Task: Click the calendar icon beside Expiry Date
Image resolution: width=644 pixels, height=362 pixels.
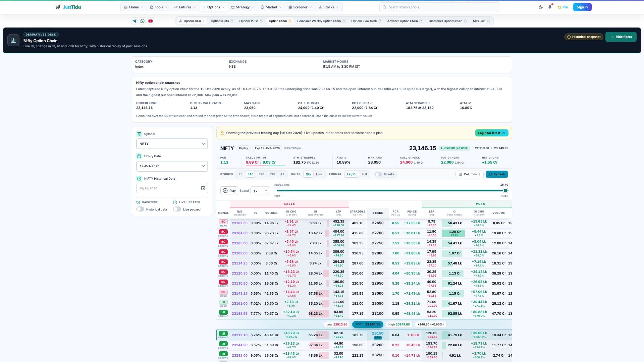Action: point(139,156)
